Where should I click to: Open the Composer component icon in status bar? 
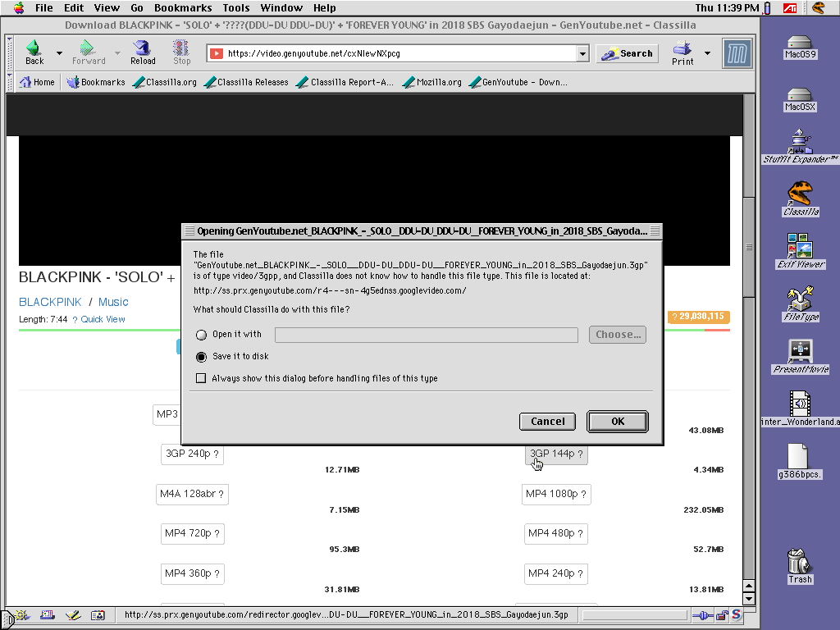[x=73, y=615]
